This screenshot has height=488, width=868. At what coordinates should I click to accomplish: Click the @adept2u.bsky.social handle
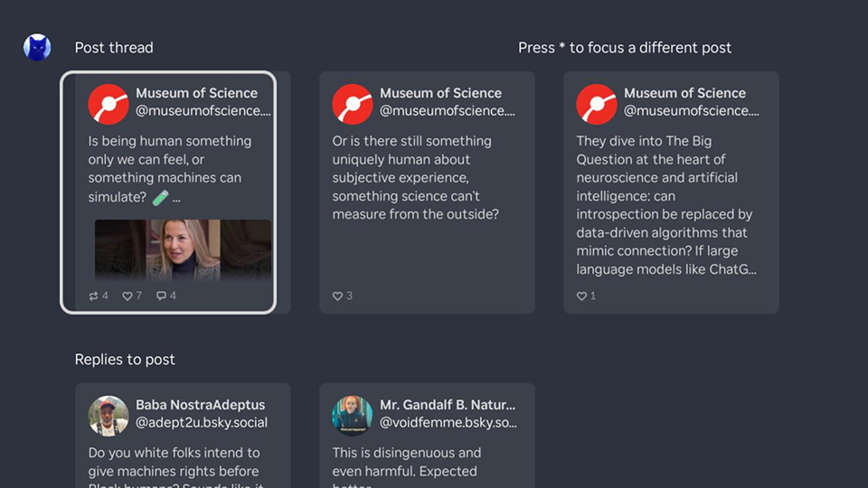tap(202, 423)
